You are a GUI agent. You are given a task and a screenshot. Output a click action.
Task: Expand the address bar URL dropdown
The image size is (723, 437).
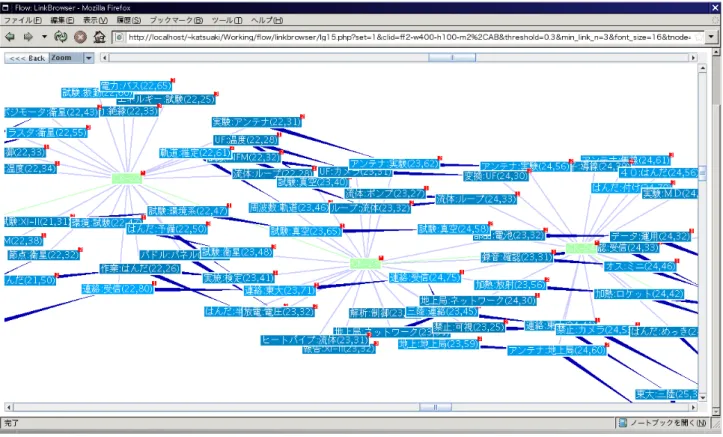tap(711, 37)
